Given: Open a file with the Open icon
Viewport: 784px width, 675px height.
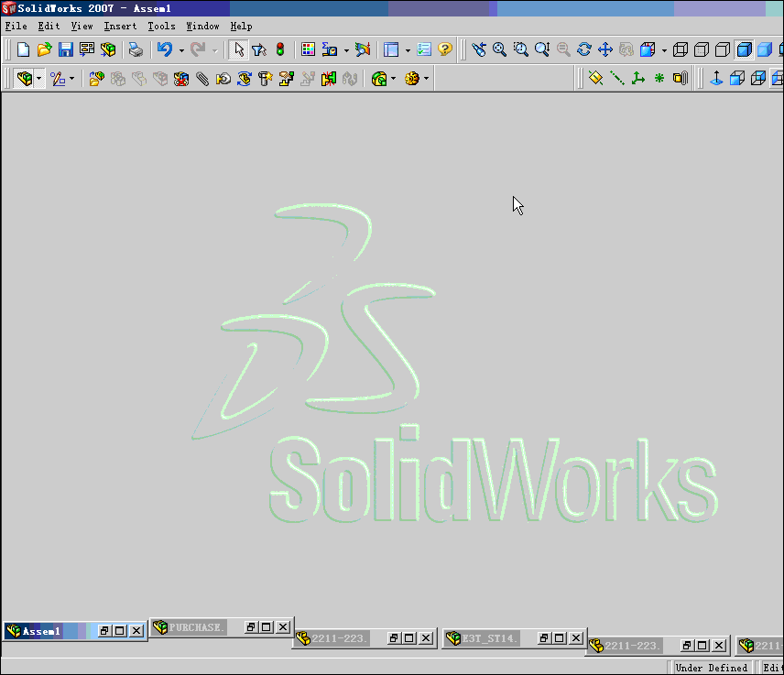Looking at the screenshot, I should pyautogui.click(x=45, y=49).
